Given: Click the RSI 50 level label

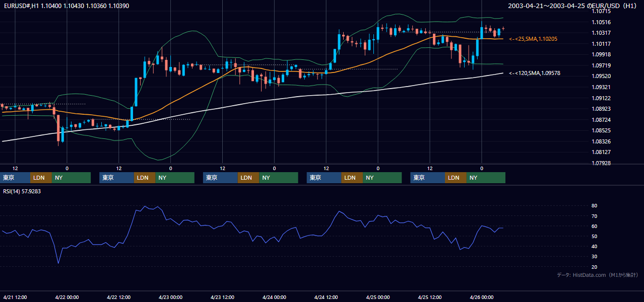Looking at the screenshot, I should (595, 236).
